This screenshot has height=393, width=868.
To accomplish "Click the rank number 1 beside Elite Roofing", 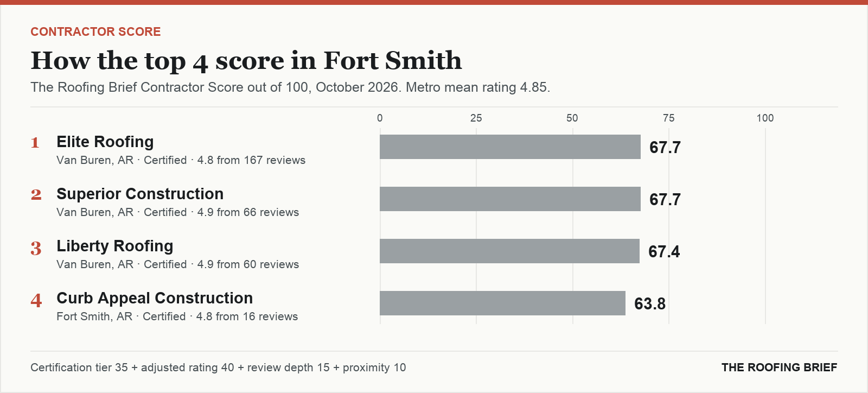I will (35, 143).
